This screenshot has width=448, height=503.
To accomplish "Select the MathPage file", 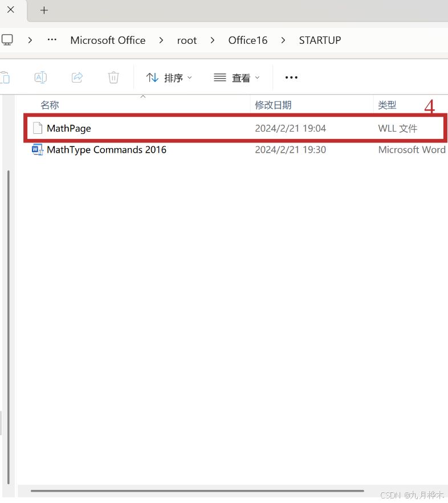I will (x=69, y=128).
